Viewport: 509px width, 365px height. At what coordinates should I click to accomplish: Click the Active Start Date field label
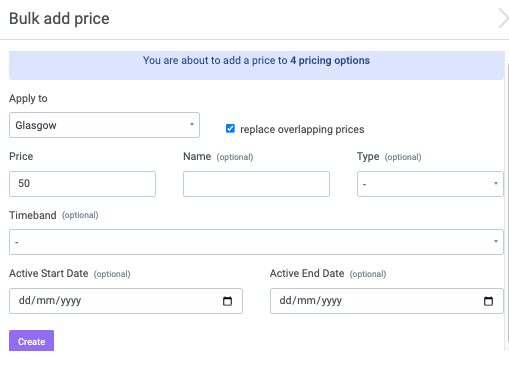[49, 273]
